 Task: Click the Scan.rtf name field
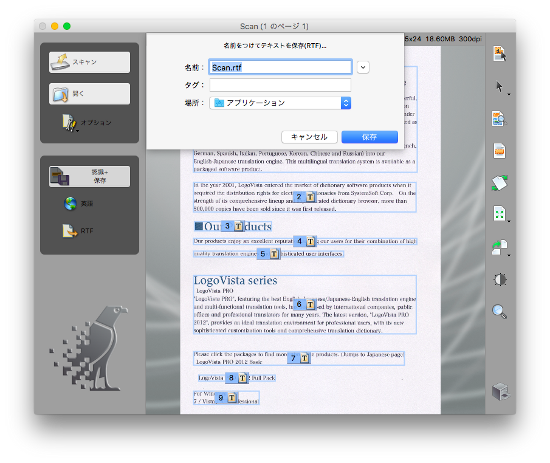[x=280, y=67]
